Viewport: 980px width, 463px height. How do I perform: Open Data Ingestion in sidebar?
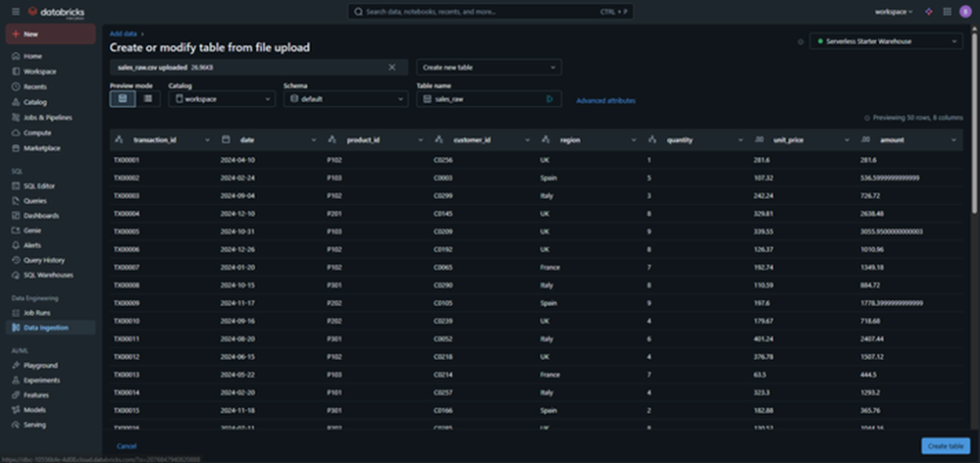click(x=51, y=328)
